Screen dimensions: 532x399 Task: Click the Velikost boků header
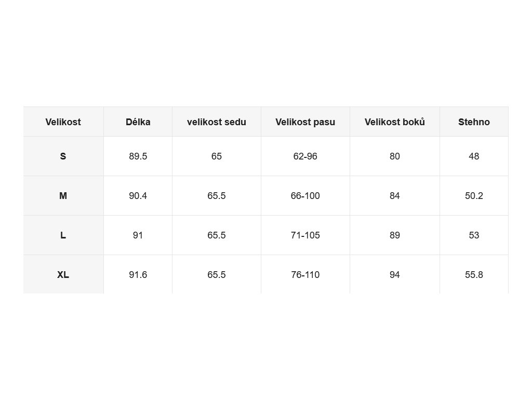(395, 122)
